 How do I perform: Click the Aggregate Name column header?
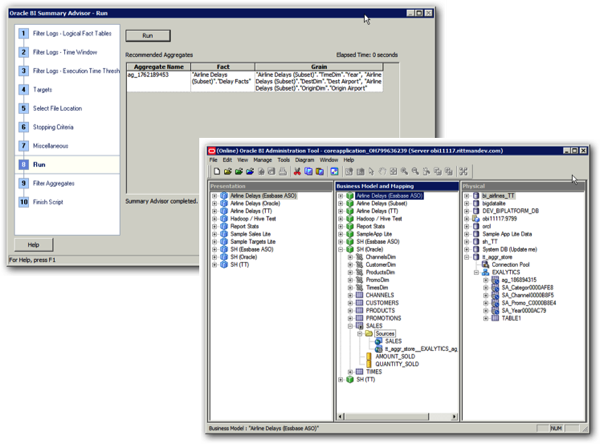(159, 67)
